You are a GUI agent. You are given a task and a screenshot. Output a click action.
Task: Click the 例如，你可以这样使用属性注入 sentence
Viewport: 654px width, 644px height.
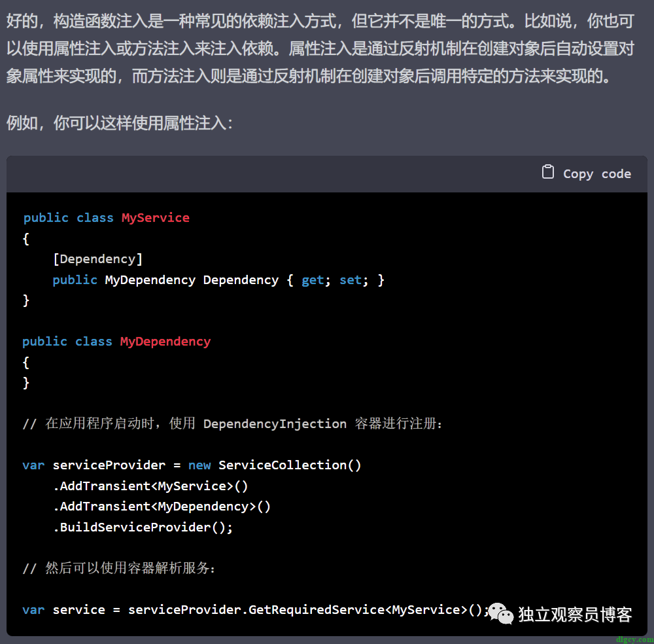(120, 122)
